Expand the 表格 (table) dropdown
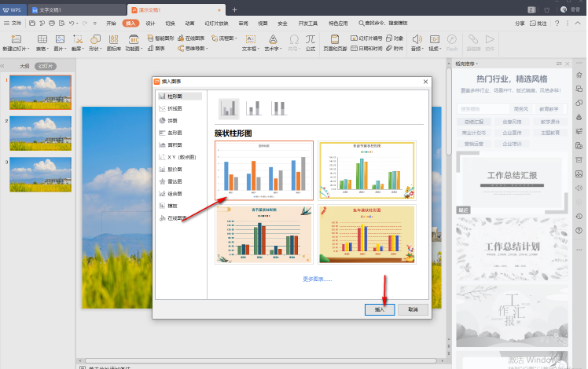Screen dimensions: 588x369 (x=43, y=48)
